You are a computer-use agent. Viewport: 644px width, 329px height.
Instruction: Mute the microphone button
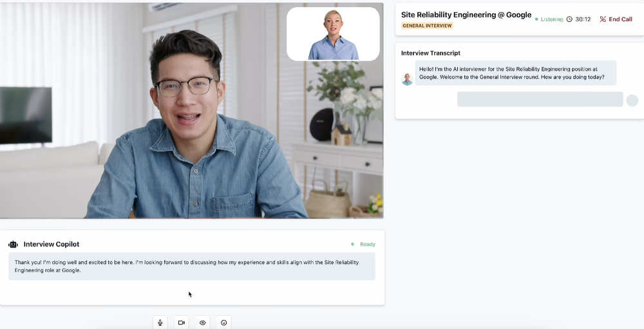pos(160,323)
